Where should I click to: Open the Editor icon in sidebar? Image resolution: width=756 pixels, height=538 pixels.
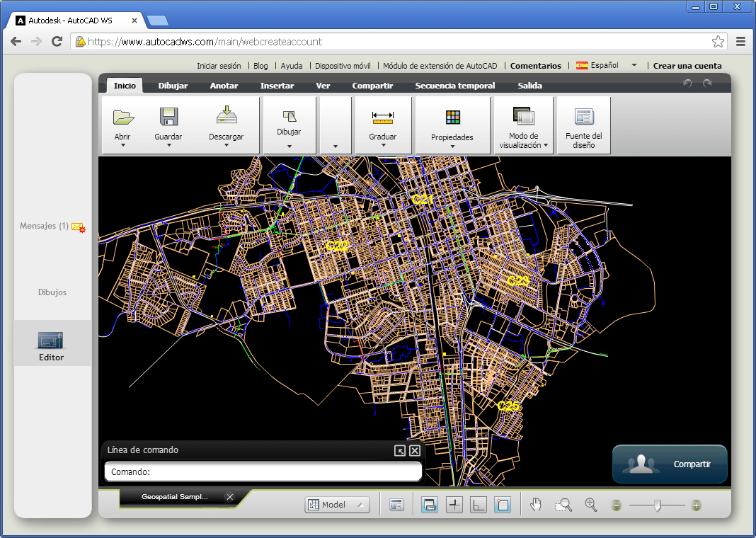tap(51, 340)
